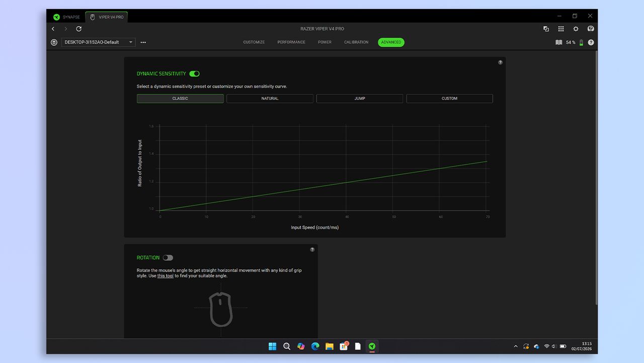The height and width of the screenshot is (363, 644).
Task: Open the user guide book icon
Action: click(x=558, y=42)
